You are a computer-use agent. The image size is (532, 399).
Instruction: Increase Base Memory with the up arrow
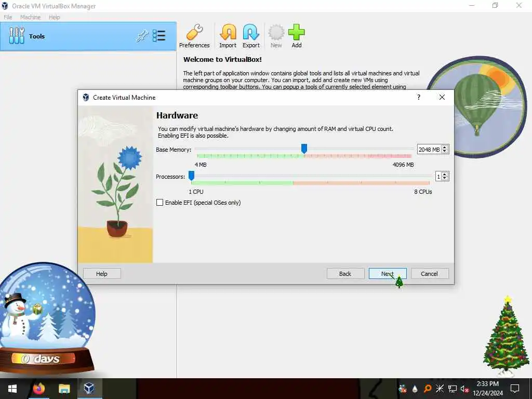click(445, 147)
